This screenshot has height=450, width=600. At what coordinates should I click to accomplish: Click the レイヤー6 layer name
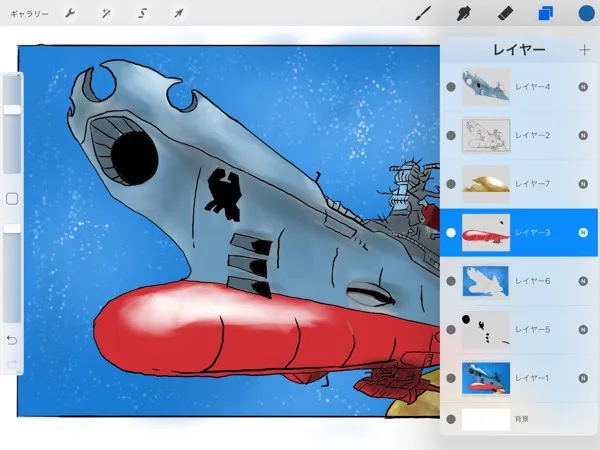point(532,281)
